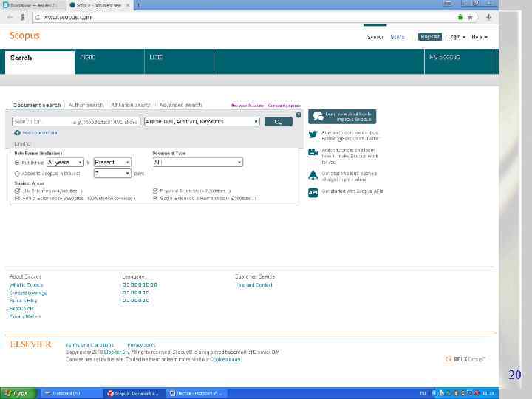Click the Add search field plus icon
This screenshot has width=532, height=399.
17,133
